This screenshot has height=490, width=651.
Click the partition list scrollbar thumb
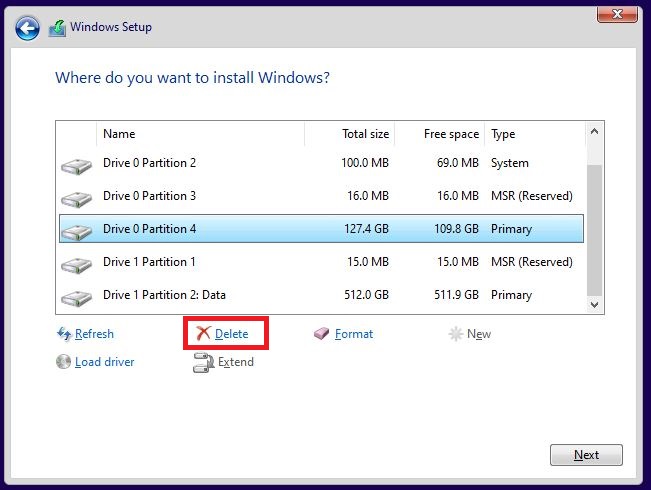[595, 230]
